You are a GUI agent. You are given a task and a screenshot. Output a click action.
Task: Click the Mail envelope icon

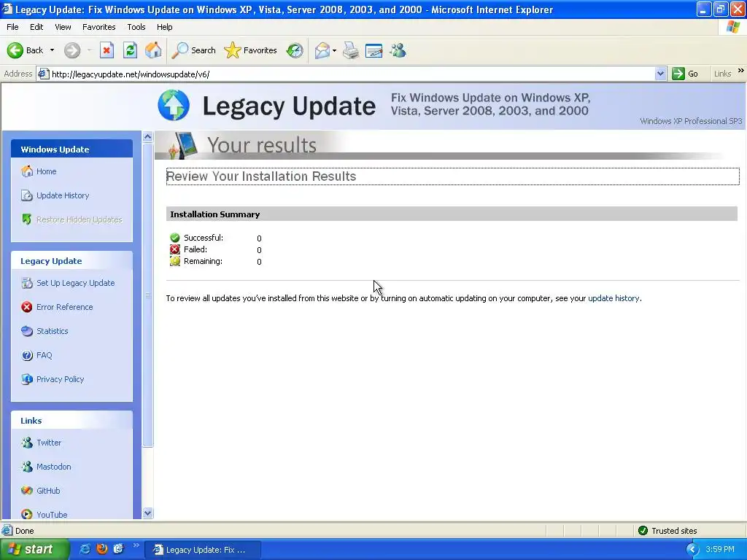point(322,50)
